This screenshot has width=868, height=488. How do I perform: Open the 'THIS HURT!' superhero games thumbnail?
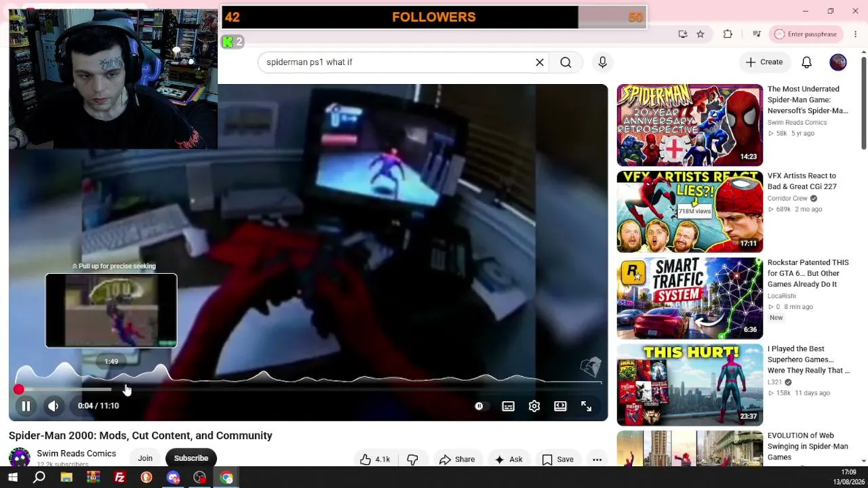pyautogui.click(x=690, y=385)
